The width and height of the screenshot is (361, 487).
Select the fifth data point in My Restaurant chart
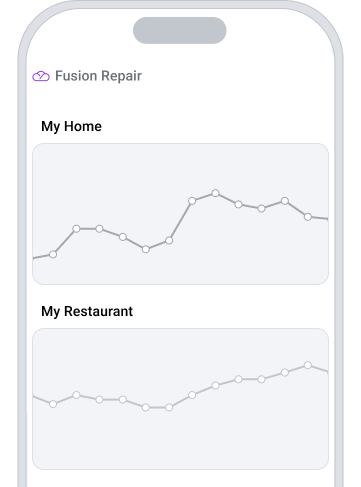tap(146, 408)
